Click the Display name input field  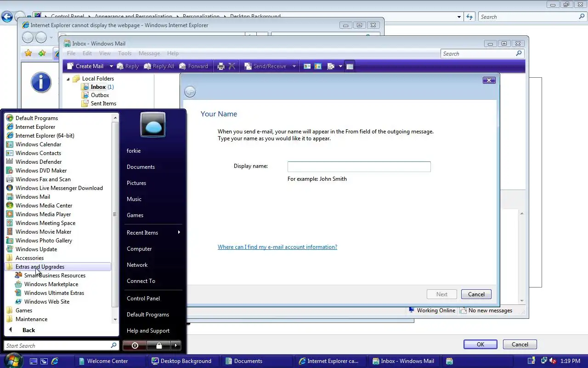(359, 167)
